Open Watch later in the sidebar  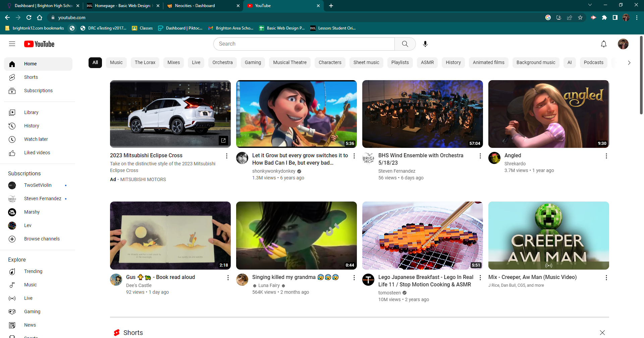[x=38, y=139]
